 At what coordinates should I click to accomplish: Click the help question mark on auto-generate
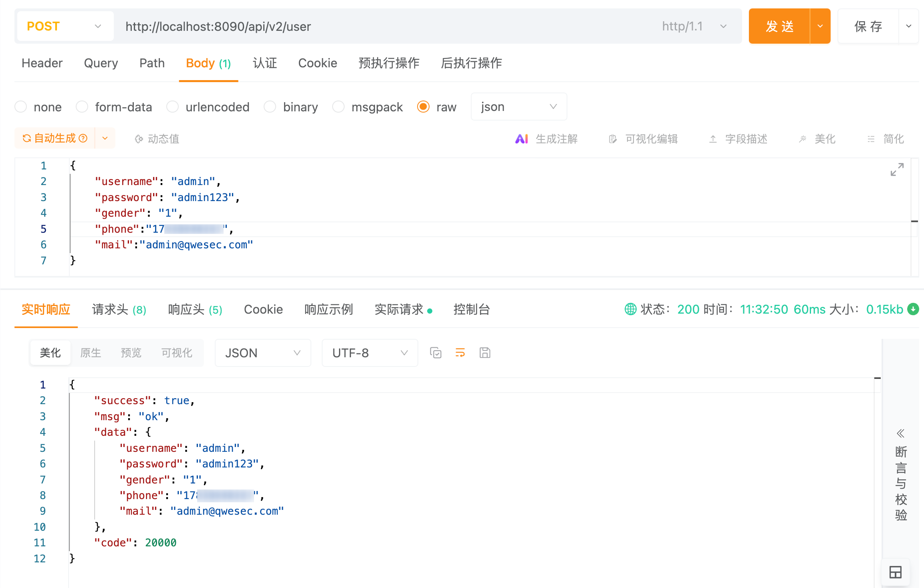[x=83, y=138]
